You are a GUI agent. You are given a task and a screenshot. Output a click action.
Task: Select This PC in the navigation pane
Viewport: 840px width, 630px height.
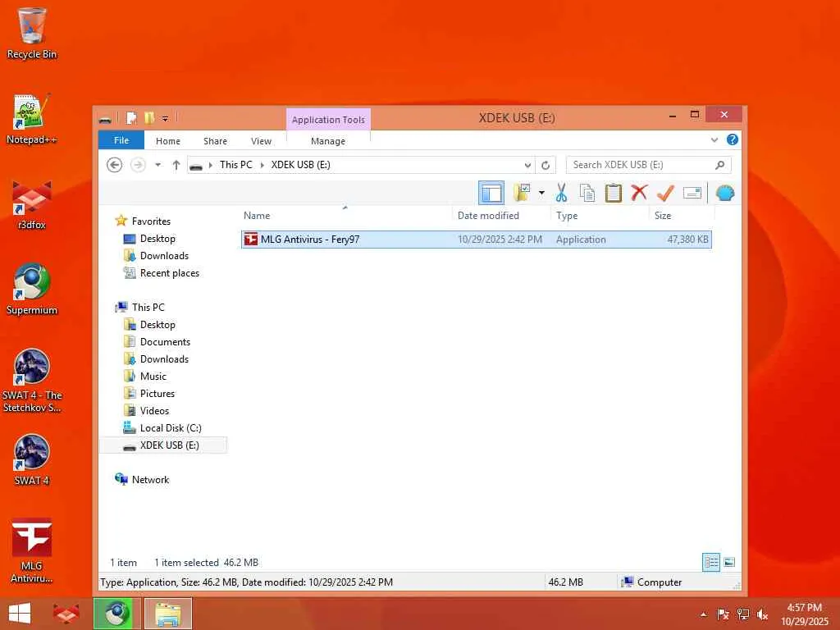point(148,307)
